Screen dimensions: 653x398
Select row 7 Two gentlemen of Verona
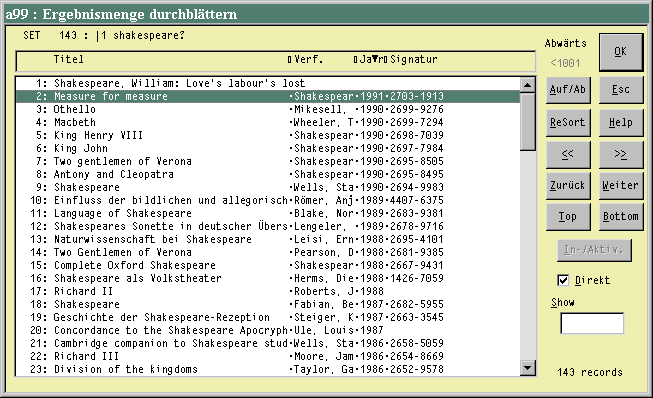point(268,161)
